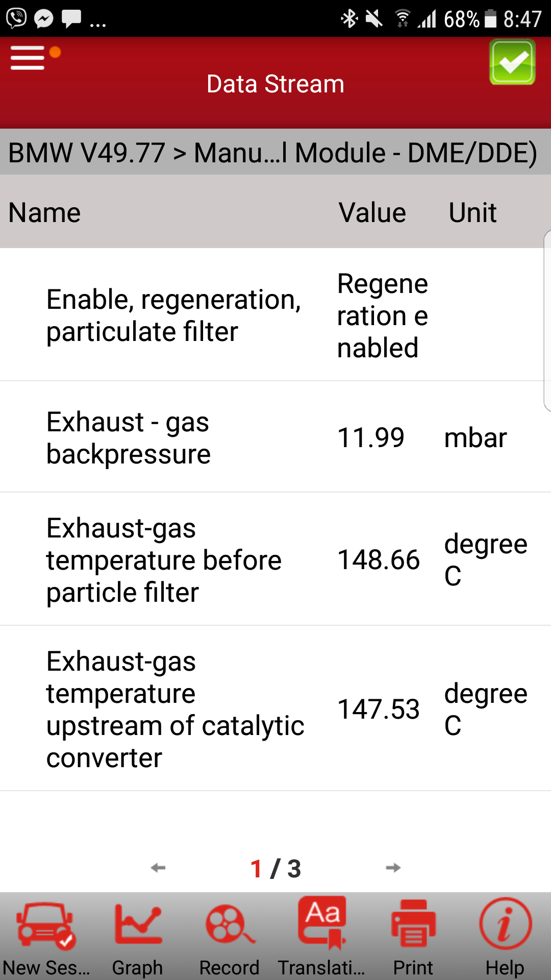Select temperature upstream of catalytic converter row

pyautogui.click(x=275, y=709)
